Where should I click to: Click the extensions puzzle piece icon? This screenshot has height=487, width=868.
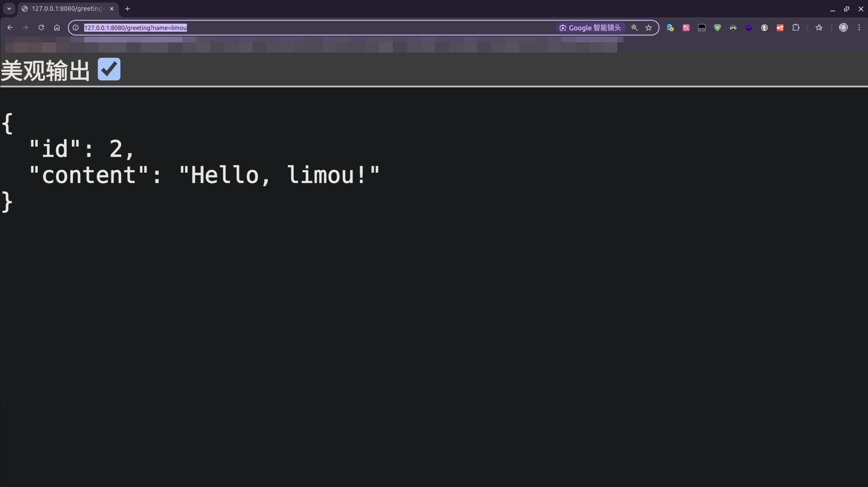(796, 28)
